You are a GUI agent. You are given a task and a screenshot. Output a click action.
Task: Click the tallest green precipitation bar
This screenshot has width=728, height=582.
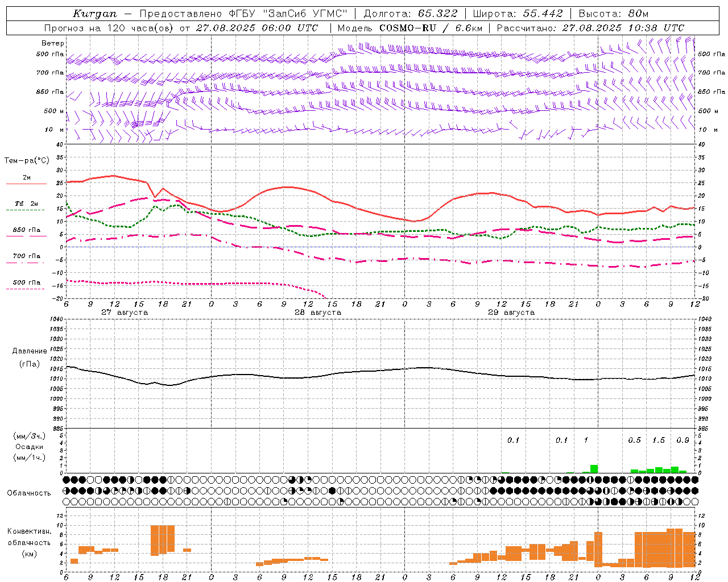(594, 469)
